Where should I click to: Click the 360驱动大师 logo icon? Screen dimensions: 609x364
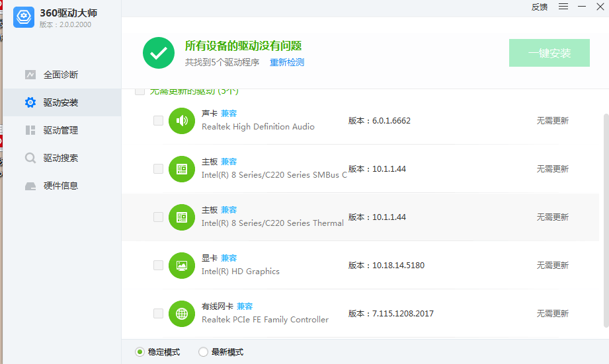point(24,17)
